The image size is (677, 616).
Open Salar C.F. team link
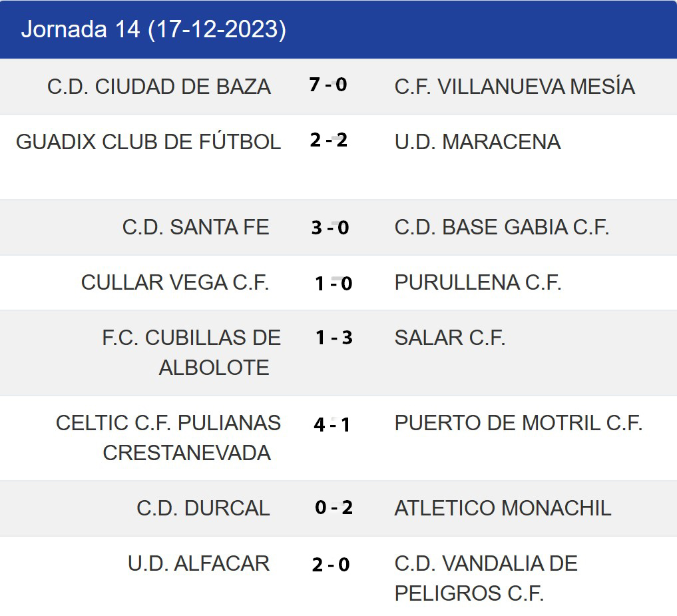450,338
